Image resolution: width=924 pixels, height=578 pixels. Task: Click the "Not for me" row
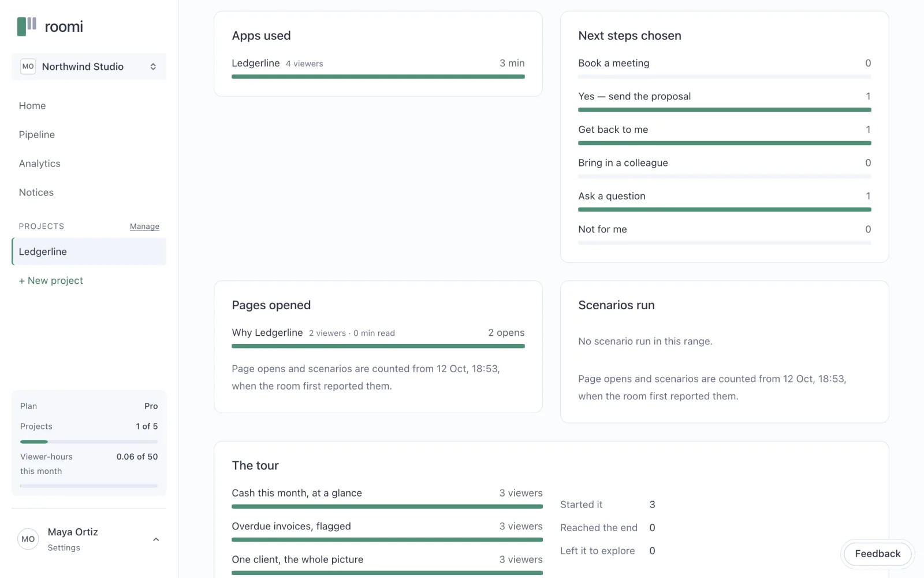pos(725,234)
